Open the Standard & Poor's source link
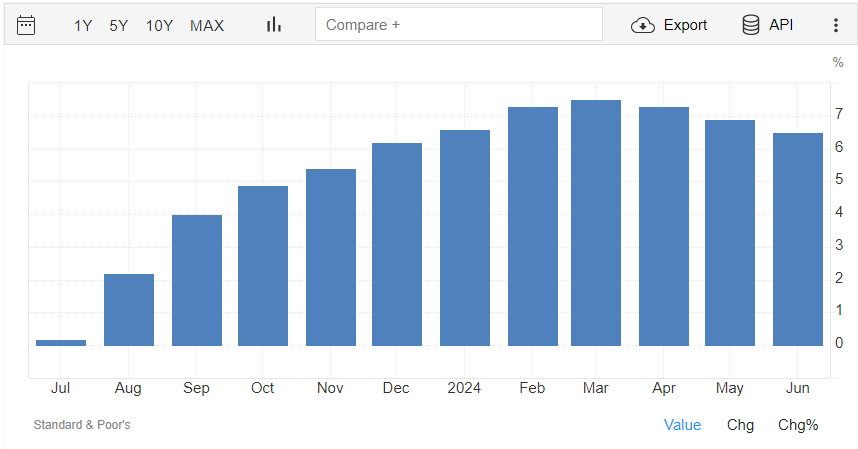 pos(82,425)
